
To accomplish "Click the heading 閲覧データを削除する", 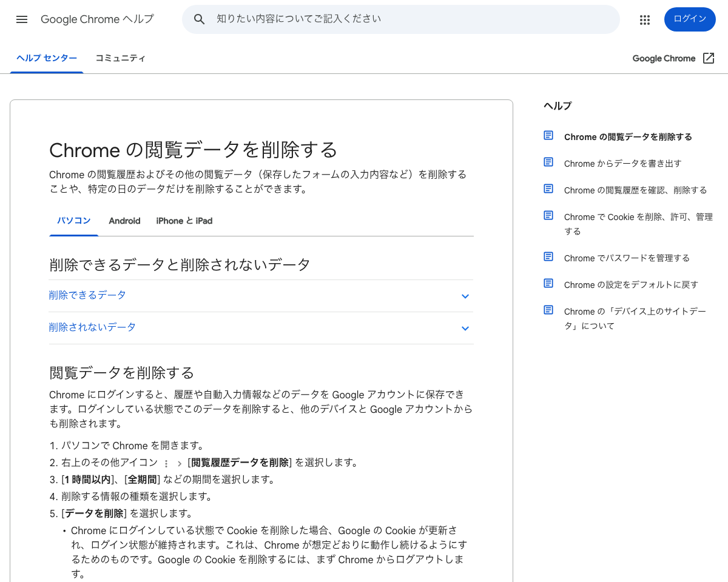I will (121, 372).
